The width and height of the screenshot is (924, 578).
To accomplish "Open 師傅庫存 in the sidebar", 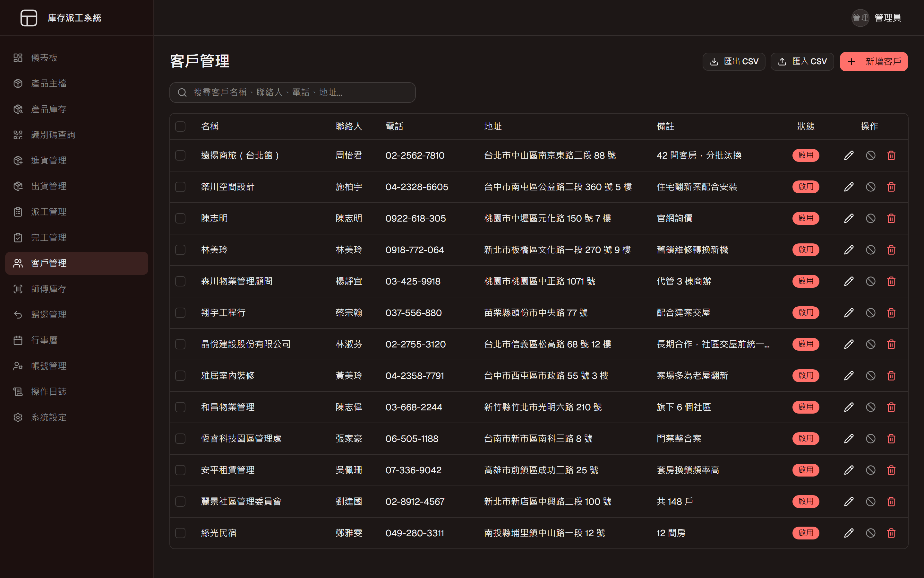I will tap(77, 289).
